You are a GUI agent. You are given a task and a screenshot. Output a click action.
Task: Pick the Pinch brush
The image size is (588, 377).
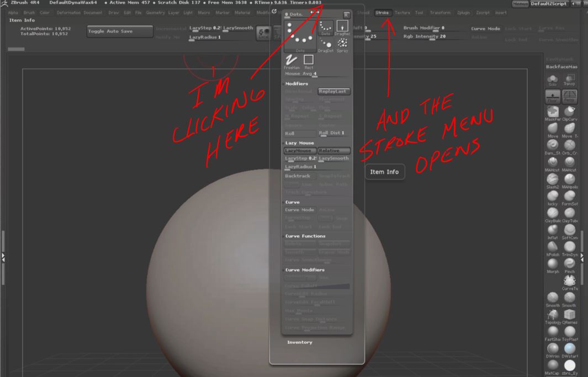pos(570,266)
